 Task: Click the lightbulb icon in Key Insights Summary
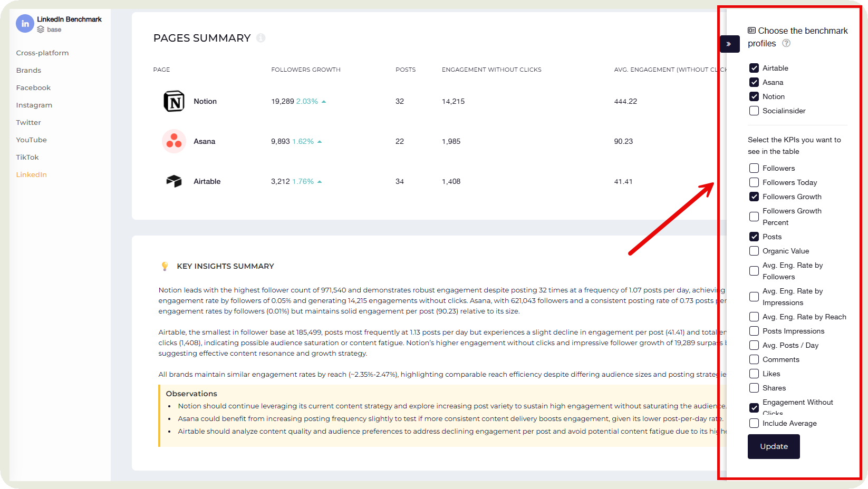(164, 266)
